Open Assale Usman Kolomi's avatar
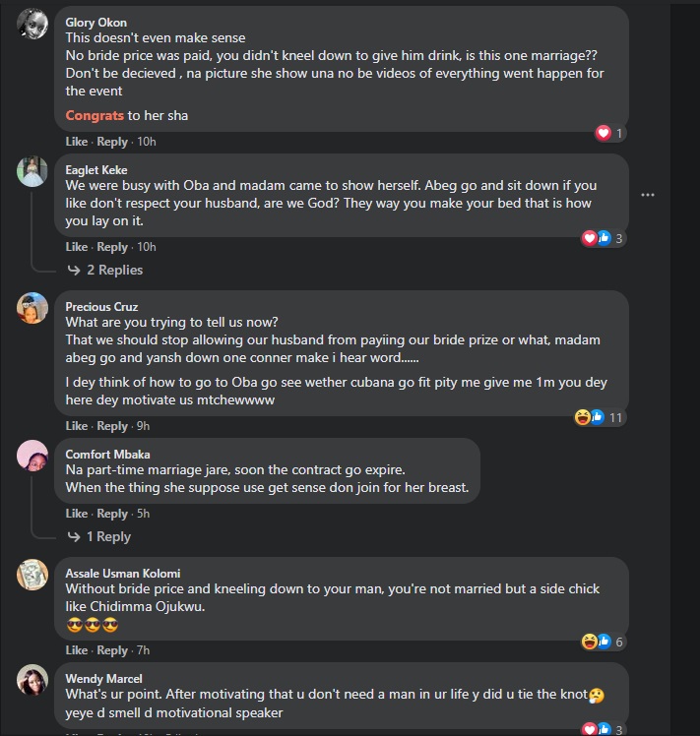 tap(32, 574)
